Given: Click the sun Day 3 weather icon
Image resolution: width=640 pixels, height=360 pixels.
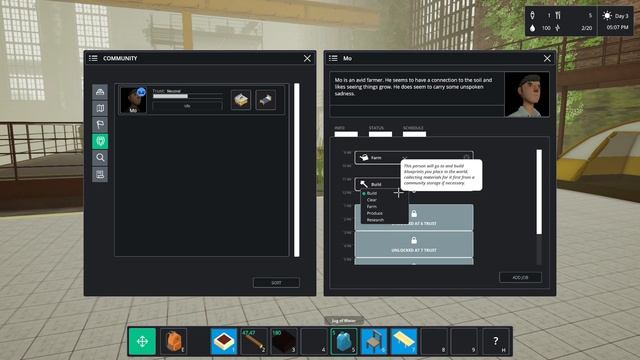Looking at the screenshot, I should (607, 16).
